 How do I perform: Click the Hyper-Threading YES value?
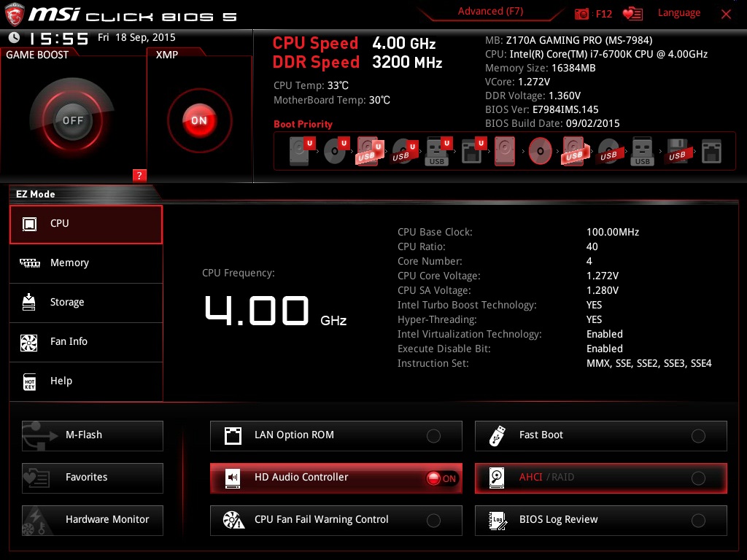tap(594, 319)
